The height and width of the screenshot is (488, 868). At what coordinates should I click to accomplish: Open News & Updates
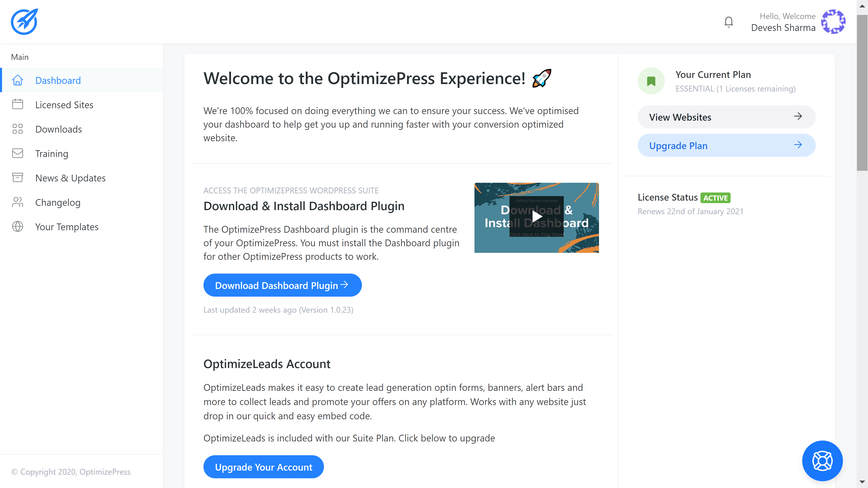click(x=82, y=178)
